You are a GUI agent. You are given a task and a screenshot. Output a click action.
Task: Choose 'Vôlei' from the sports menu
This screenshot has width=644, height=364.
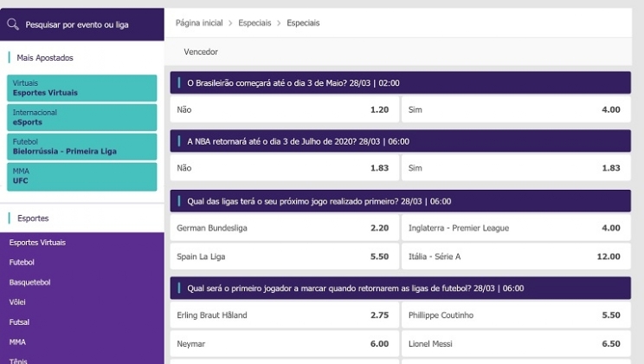pyautogui.click(x=17, y=302)
